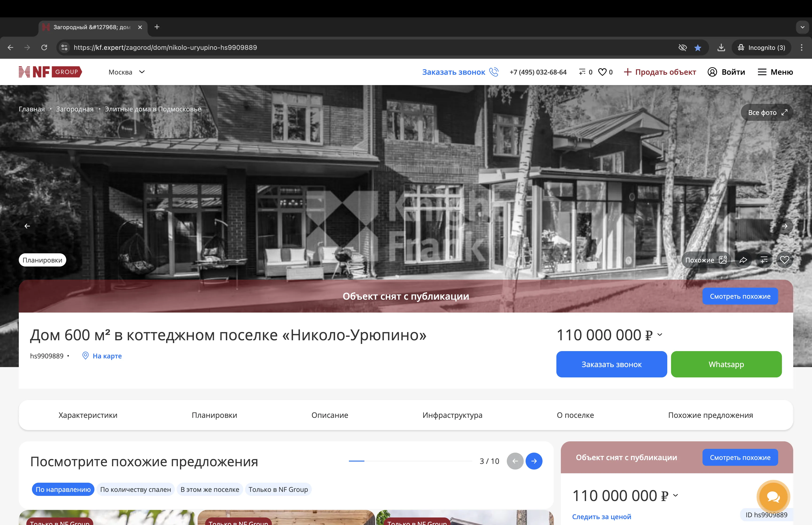Switch to the Планировки tab
Viewport: 812px width, 525px height.
tap(214, 415)
